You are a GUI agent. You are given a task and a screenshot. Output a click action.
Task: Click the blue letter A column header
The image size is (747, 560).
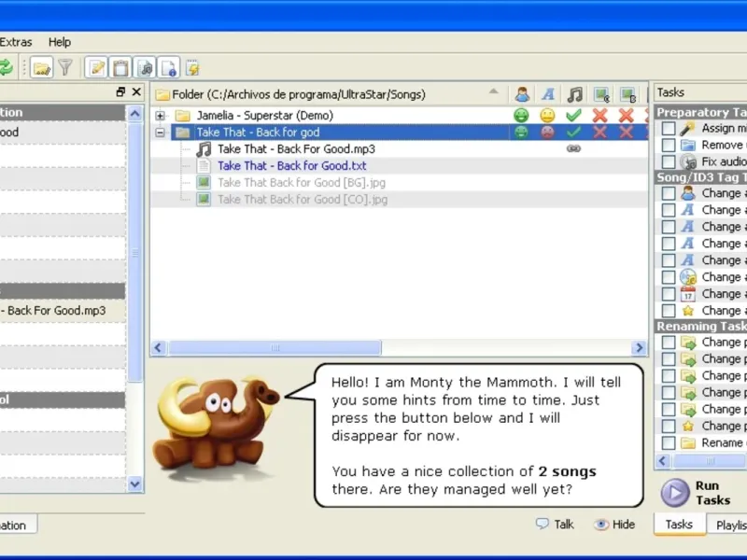pos(548,94)
